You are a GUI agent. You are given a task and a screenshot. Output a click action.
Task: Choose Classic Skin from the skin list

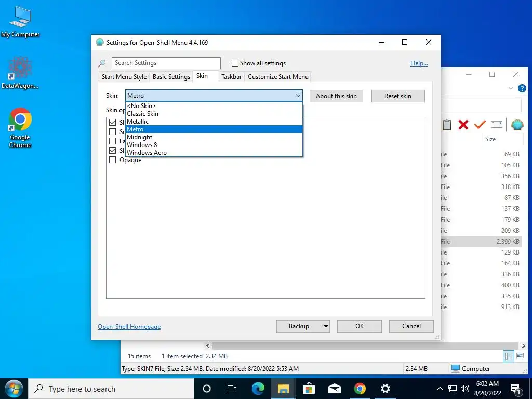click(x=214, y=114)
